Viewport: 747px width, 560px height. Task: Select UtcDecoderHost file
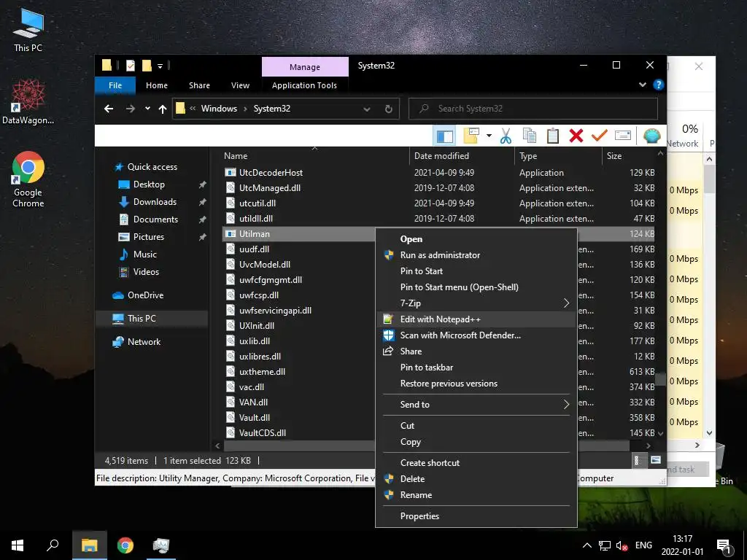pyautogui.click(x=271, y=172)
